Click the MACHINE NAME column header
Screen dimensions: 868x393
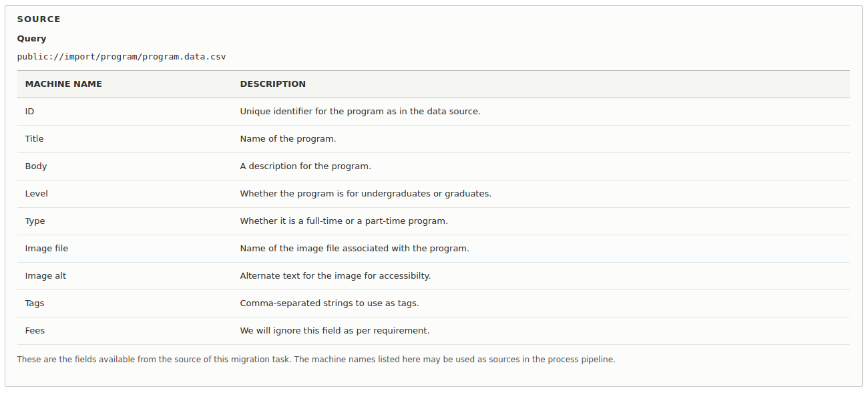(63, 84)
